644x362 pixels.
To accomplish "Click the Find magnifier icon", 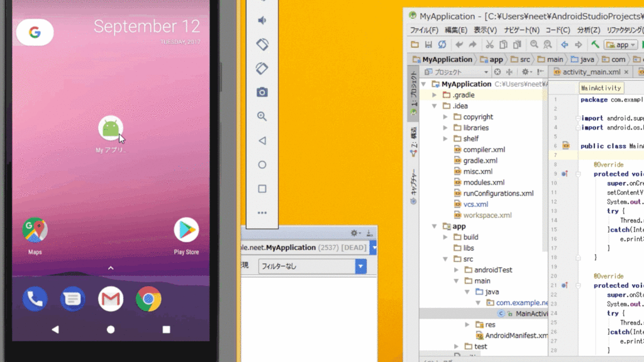I will click(x=534, y=45).
